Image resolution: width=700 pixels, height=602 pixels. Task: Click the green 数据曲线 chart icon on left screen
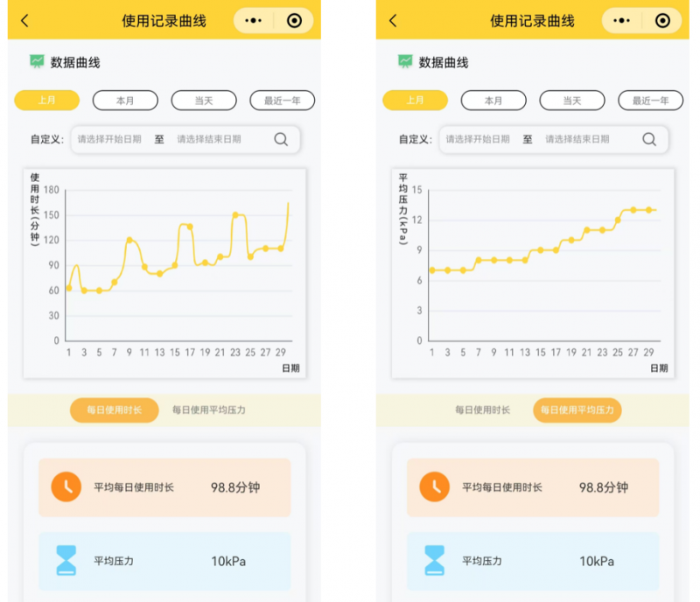click(x=37, y=62)
